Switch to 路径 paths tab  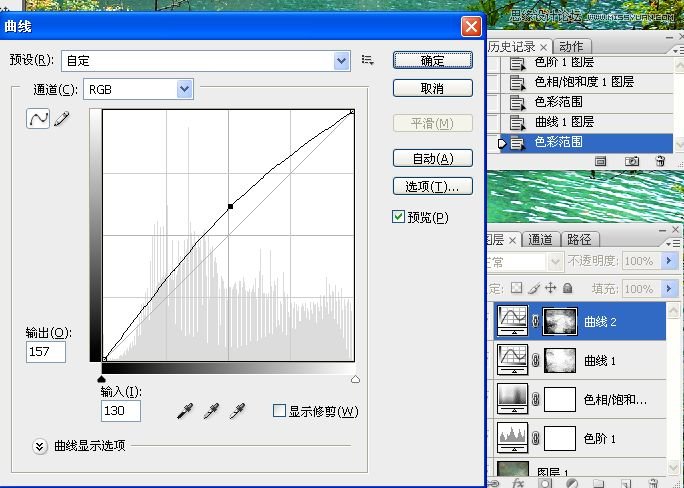pos(579,239)
